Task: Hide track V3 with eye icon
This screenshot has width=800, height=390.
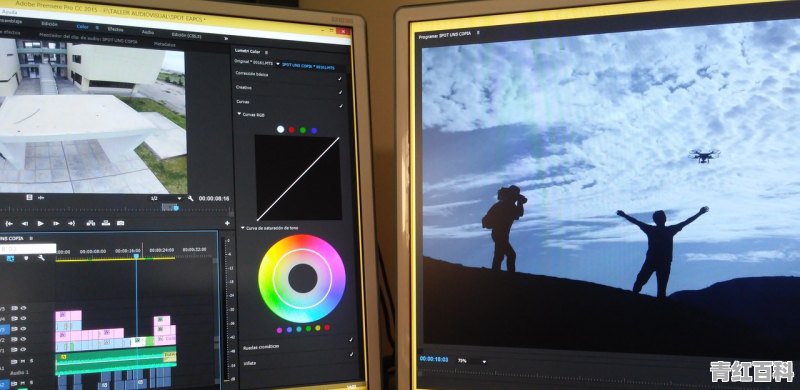Action: pyautogui.click(x=23, y=329)
